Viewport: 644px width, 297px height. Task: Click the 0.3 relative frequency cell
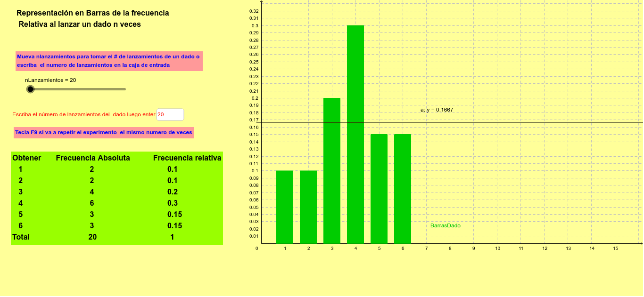click(173, 203)
